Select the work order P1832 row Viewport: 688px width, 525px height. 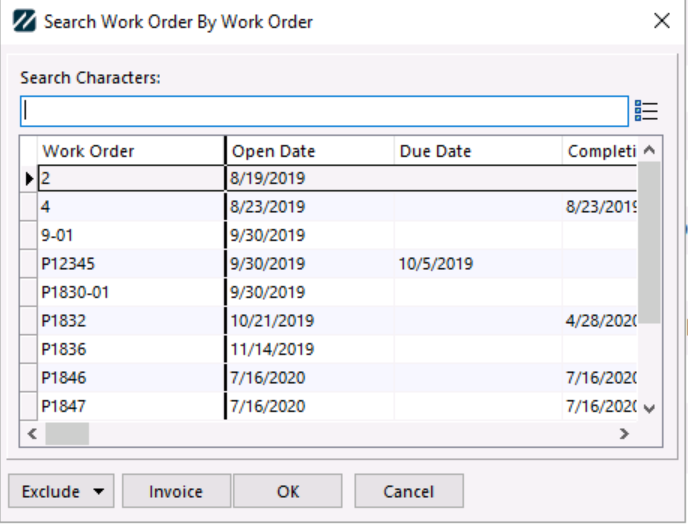[x=130, y=321]
